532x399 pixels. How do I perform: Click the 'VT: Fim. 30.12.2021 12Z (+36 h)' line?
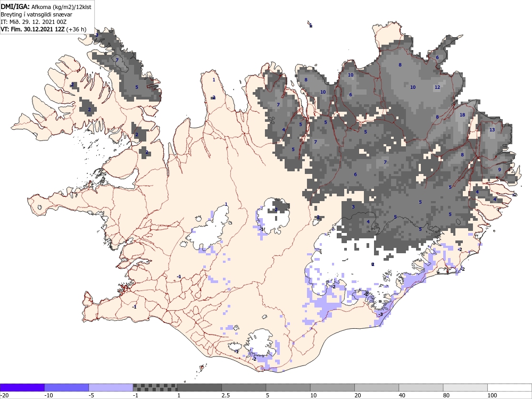tap(44, 29)
